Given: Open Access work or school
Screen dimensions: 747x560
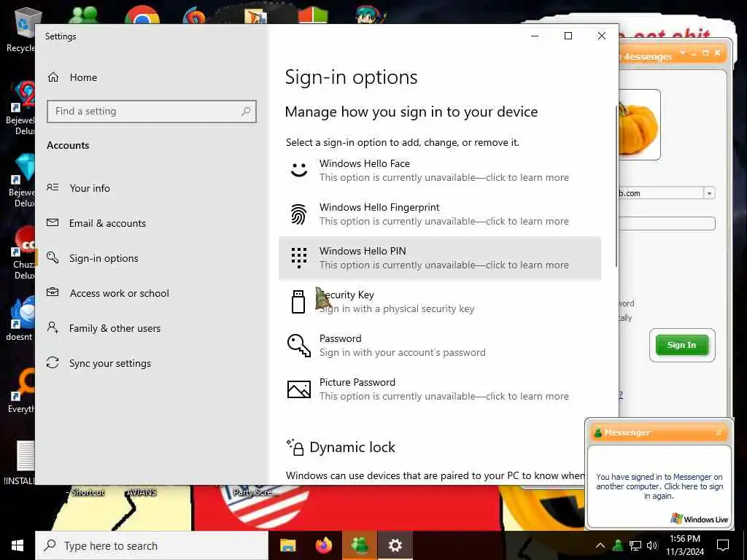Looking at the screenshot, I should point(119,293).
